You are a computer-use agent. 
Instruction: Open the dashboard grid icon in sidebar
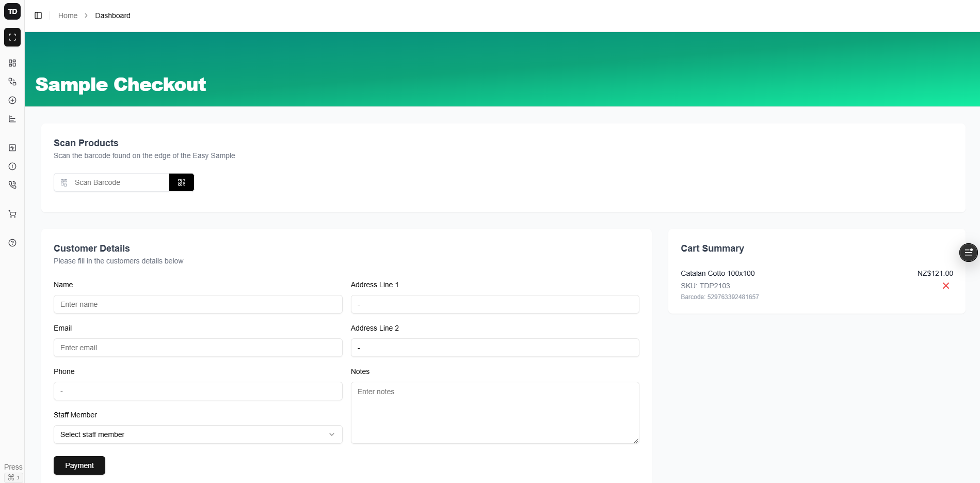[x=12, y=63]
